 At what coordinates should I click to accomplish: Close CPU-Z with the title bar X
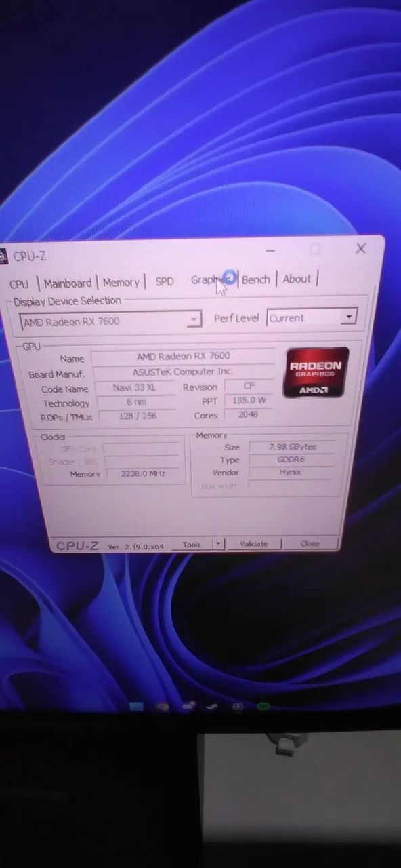point(361,248)
